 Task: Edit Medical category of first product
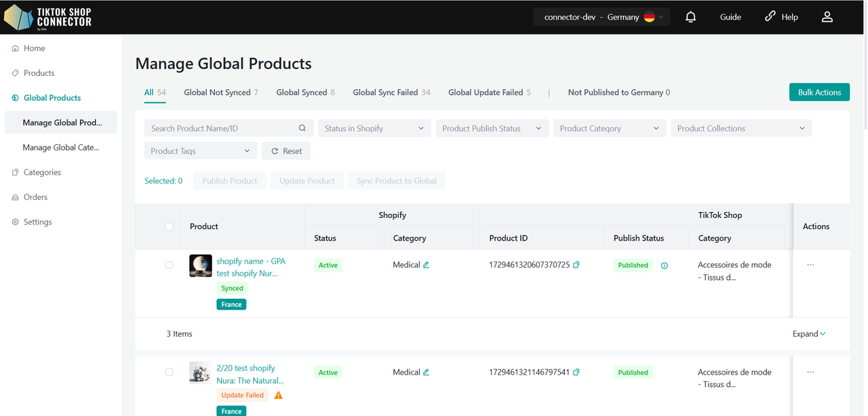point(427,265)
